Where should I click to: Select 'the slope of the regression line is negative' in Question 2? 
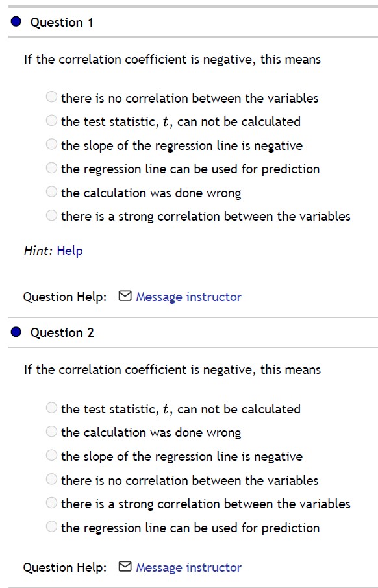[x=51, y=455]
